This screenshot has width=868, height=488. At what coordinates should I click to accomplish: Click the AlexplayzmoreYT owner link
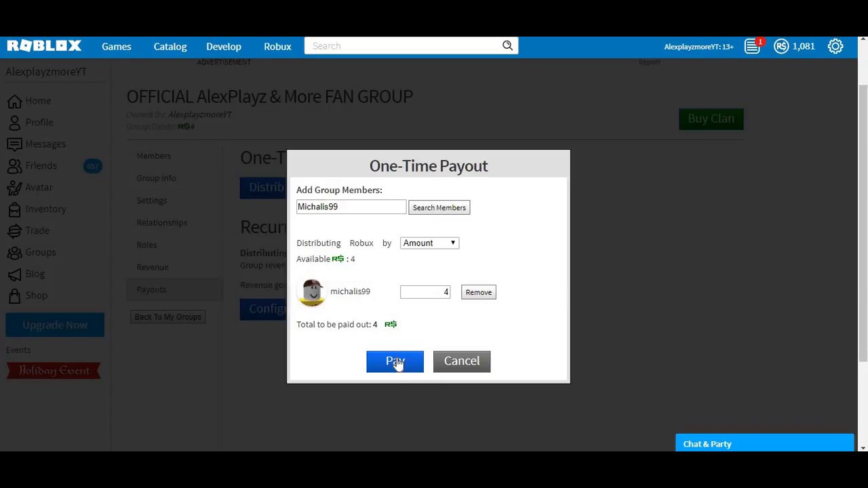pyautogui.click(x=200, y=115)
